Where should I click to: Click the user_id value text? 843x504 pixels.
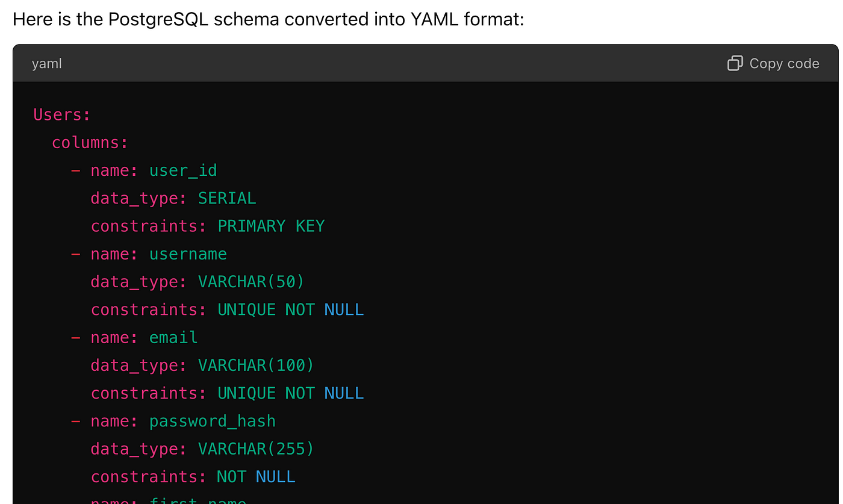click(183, 170)
